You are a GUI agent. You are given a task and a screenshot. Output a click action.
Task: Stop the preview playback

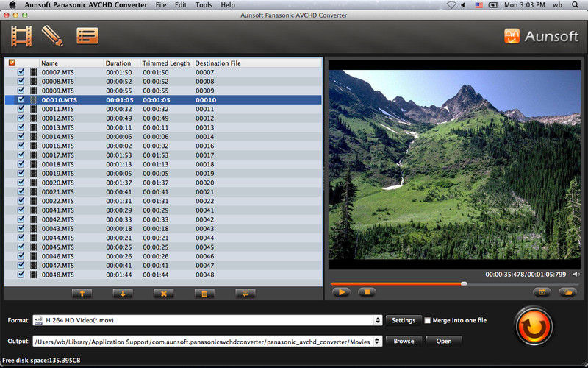pyautogui.click(x=367, y=292)
